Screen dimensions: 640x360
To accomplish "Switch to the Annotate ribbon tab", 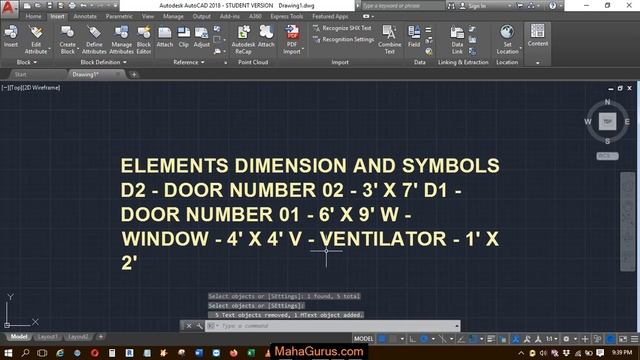I will (85, 16).
